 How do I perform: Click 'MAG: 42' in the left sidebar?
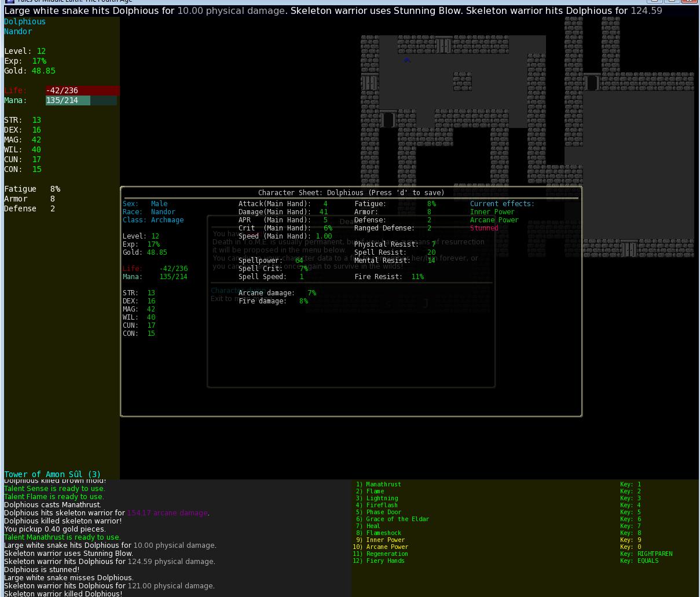pos(23,140)
